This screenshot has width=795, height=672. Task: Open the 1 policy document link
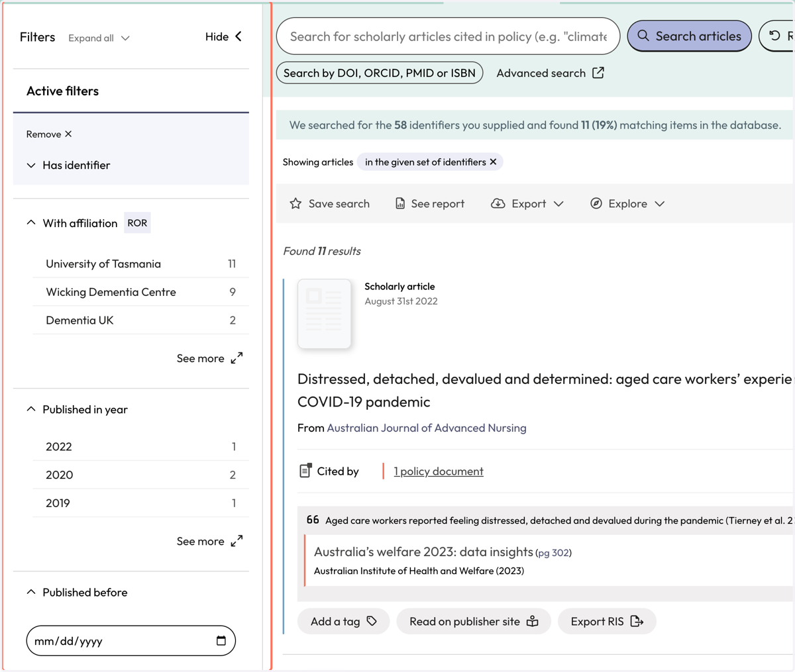pos(439,471)
